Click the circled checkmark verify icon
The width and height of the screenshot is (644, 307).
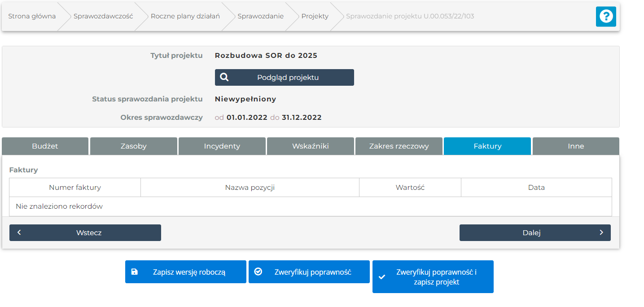[258, 272]
